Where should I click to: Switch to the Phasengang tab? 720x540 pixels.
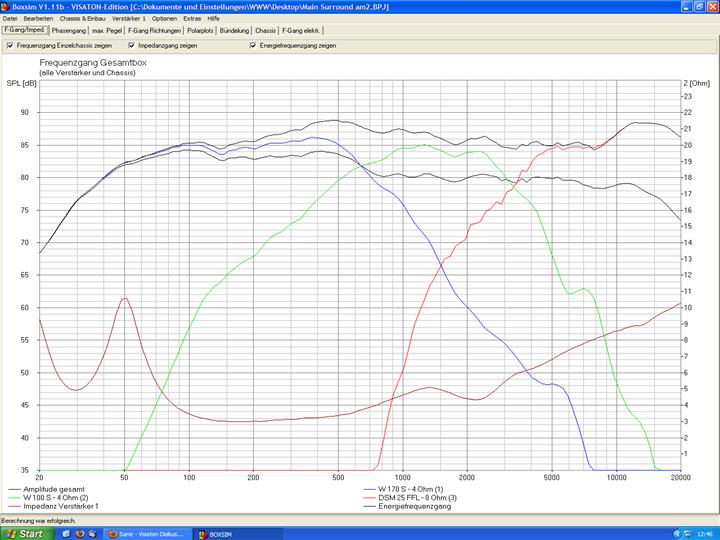69,31
